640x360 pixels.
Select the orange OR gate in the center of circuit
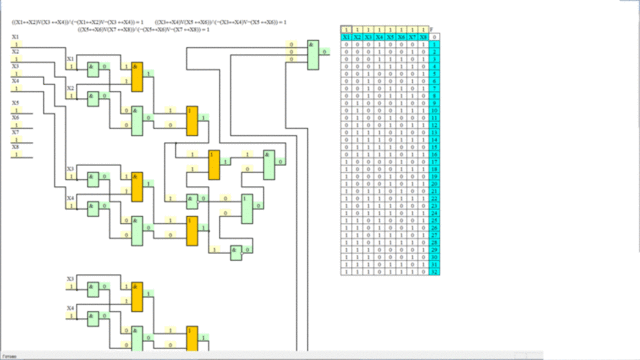(214, 165)
